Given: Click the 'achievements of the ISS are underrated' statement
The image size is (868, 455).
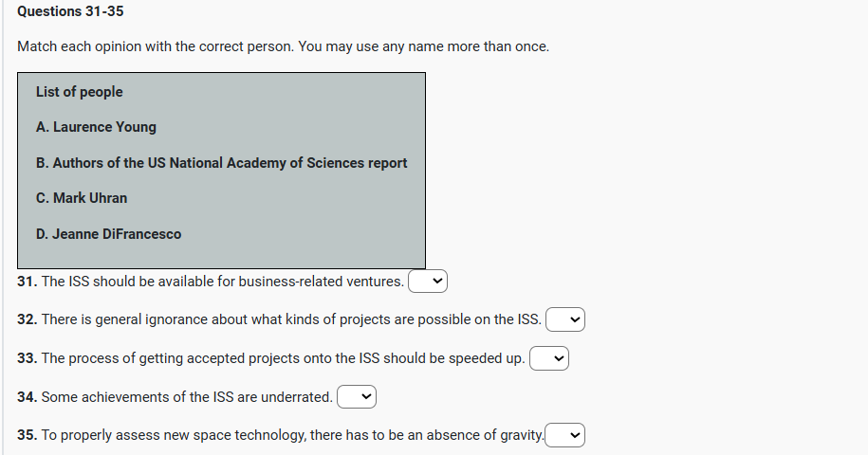Looking at the screenshot, I should point(187,397).
